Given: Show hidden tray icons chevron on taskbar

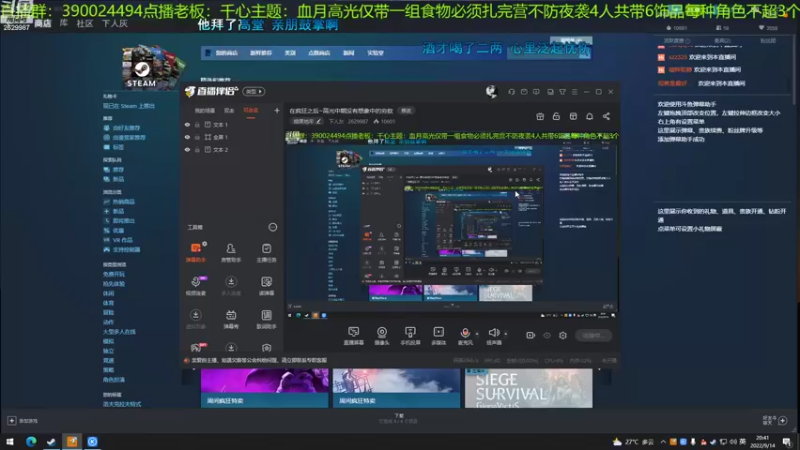Looking at the screenshot, I should click(x=663, y=442).
